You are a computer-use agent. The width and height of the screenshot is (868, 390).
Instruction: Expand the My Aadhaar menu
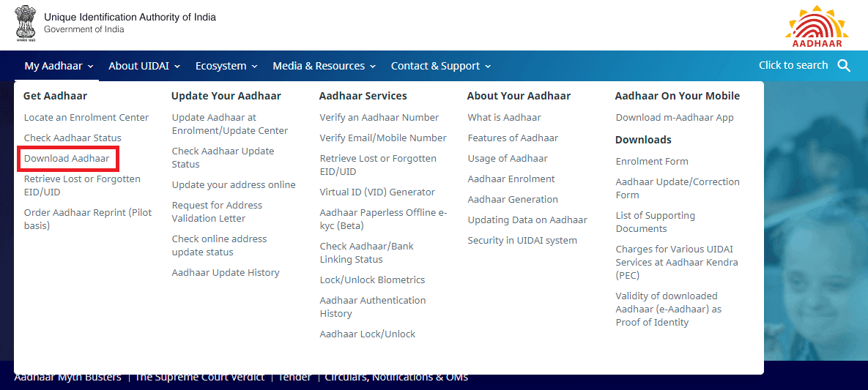click(x=59, y=66)
